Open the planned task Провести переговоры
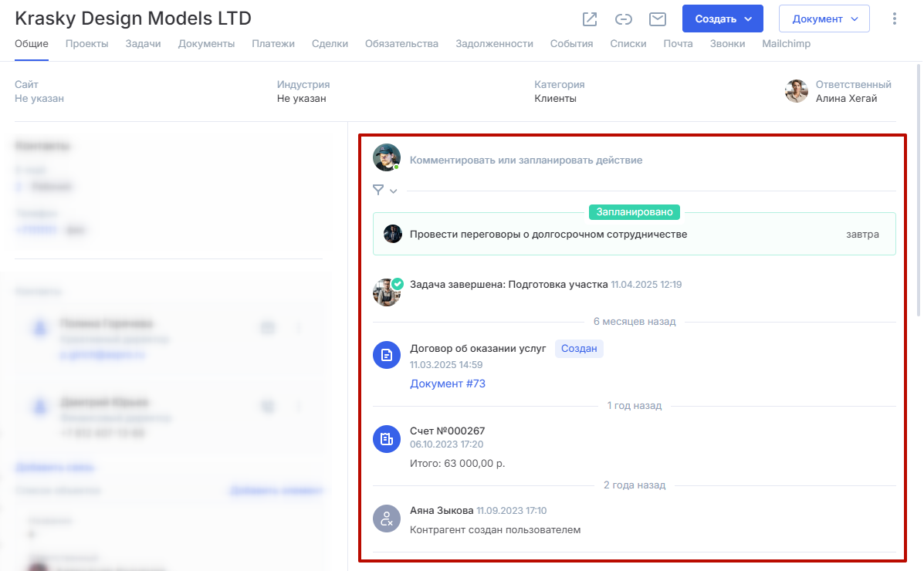 (548, 235)
